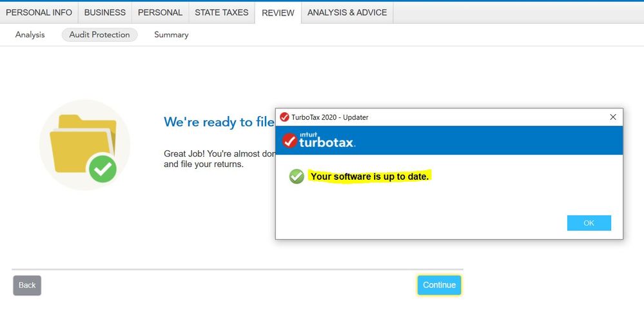The width and height of the screenshot is (644, 314).
Task: Open the State Taxes tab
Action: point(222,13)
